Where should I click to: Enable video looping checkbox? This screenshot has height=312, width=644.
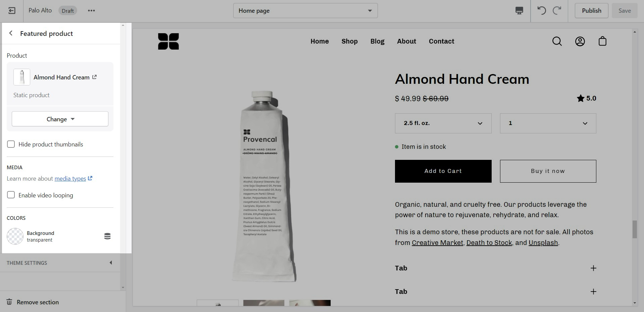click(x=11, y=195)
